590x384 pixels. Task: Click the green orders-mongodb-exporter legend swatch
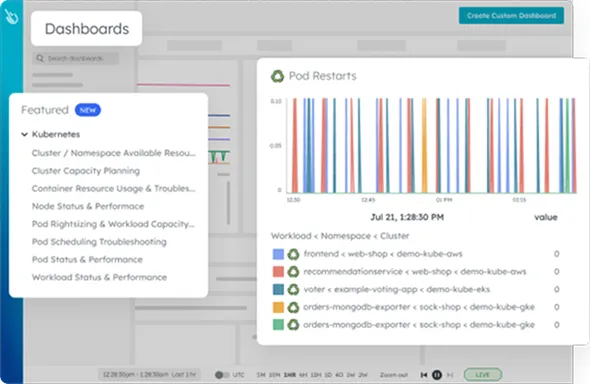[278, 325]
